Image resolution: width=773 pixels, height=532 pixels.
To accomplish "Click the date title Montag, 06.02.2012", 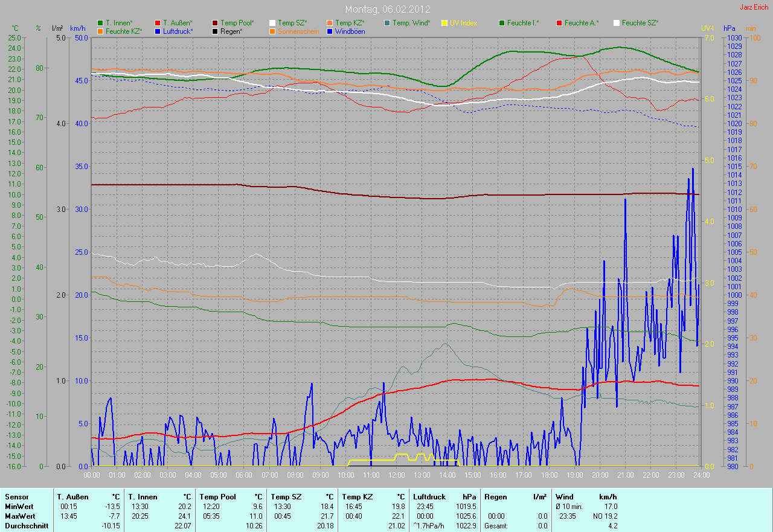I will (x=386, y=9).
